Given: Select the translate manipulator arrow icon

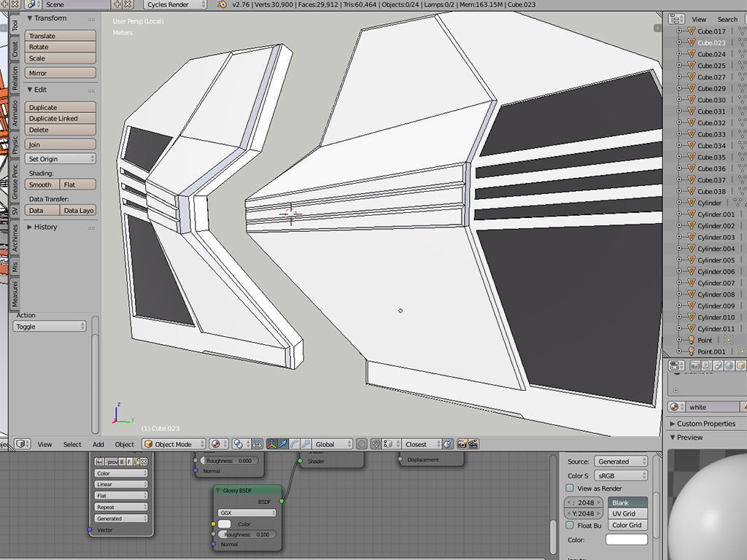Looking at the screenshot, I should tap(283, 444).
